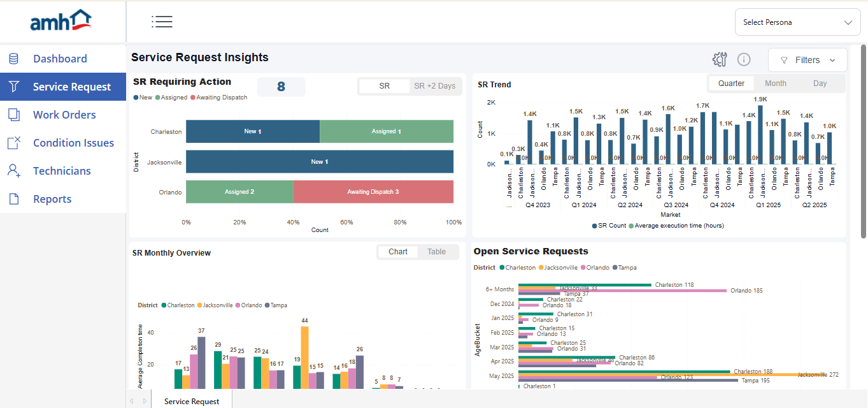Click the Dashboard database icon
The image size is (868, 408).
coord(13,59)
